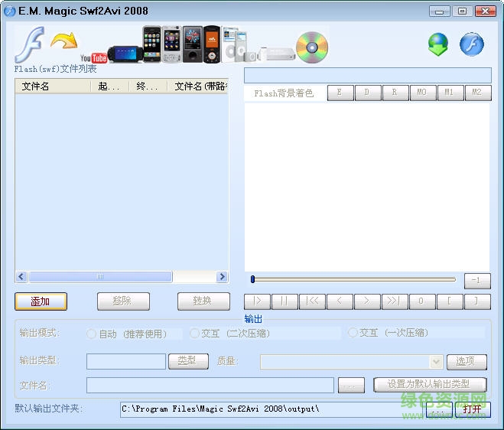
Task: Click the blue Flash logo icon
Action: pyautogui.click(x=471, y=44)
